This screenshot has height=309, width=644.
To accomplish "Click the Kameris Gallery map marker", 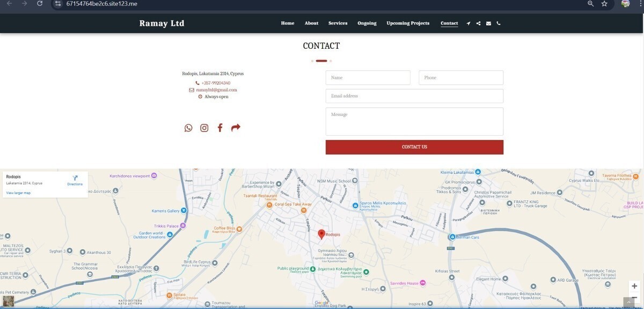I will pos(184,211).
